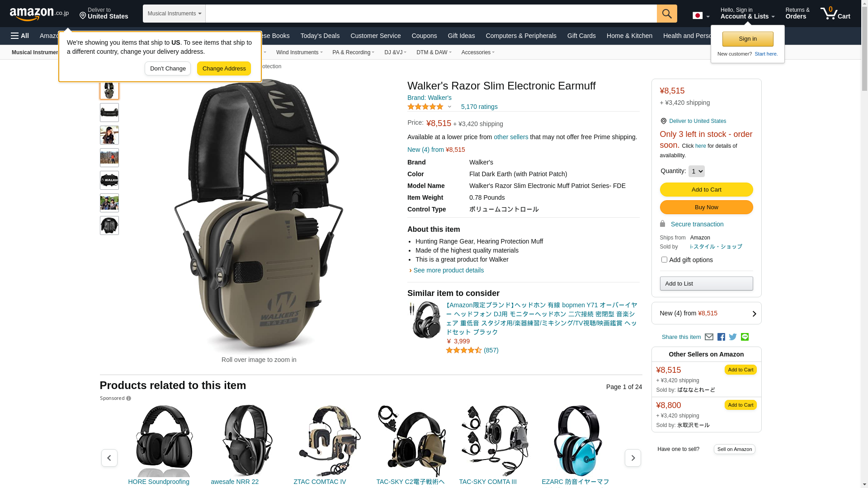This screenshot has width=868, height=488.
Task: Expand the Musical Instruments search category dropdown
Action: pos(174,14)
